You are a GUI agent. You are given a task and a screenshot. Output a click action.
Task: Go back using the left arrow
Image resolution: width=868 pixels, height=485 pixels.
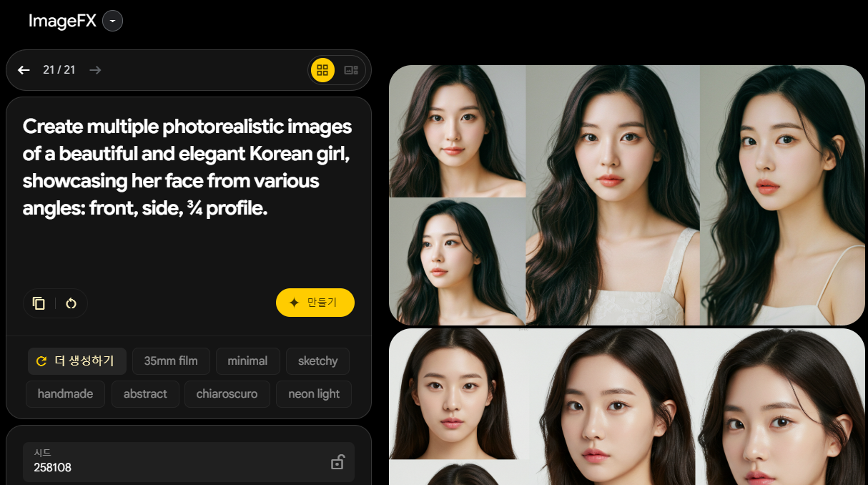point(24,70)
